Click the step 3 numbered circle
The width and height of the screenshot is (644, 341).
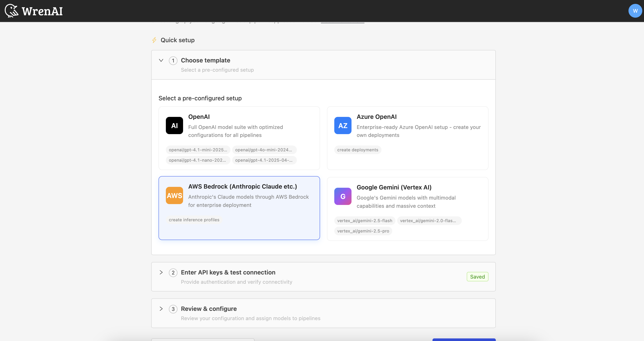tap(173, 309)
